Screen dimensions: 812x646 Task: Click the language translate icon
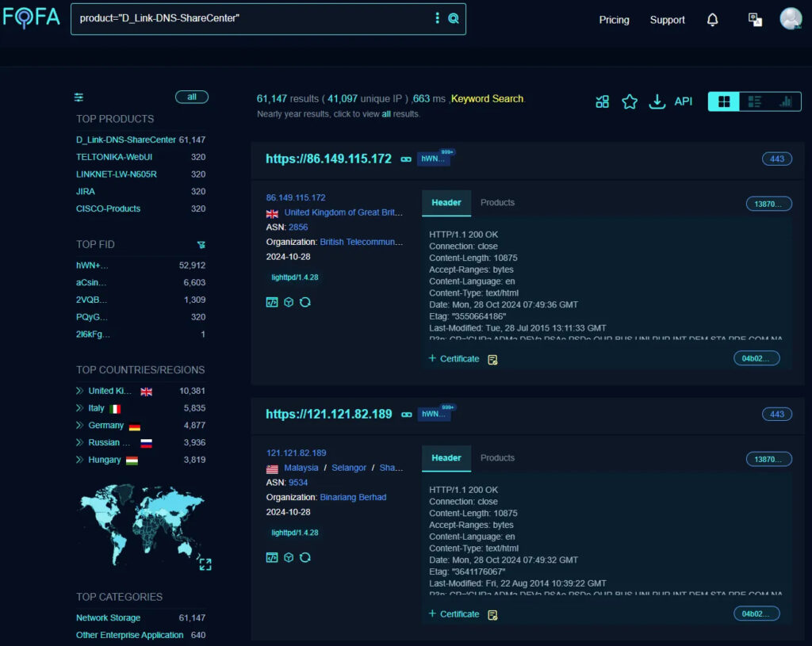(755, 20)
